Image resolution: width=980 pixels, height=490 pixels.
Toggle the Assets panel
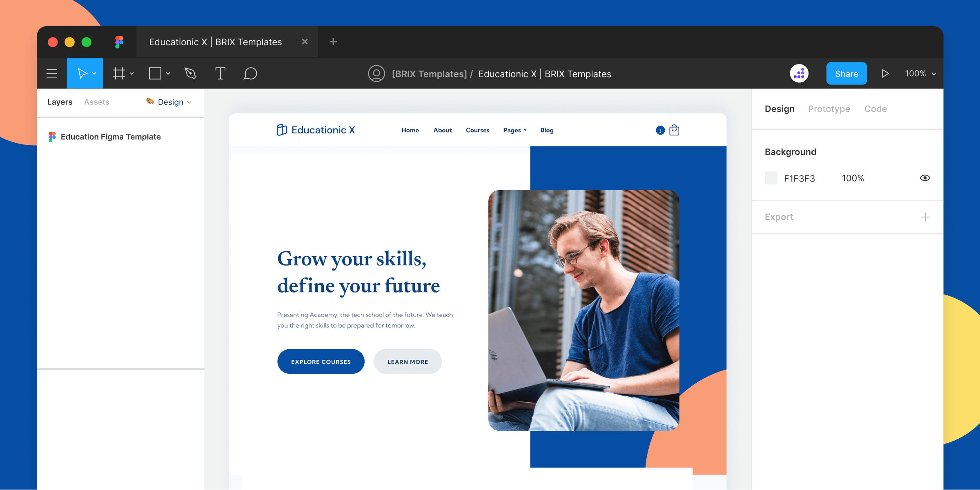tap(97, 102)
